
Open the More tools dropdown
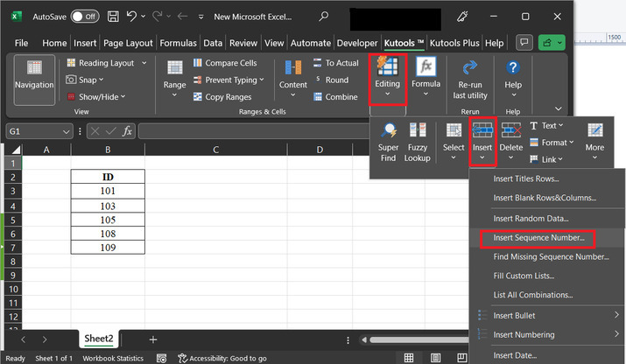(x=594, y=142)
